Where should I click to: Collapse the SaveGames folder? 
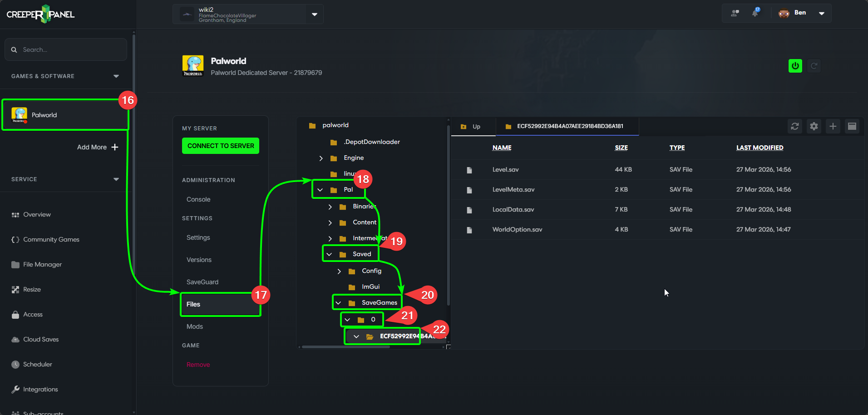pos(338,303)
